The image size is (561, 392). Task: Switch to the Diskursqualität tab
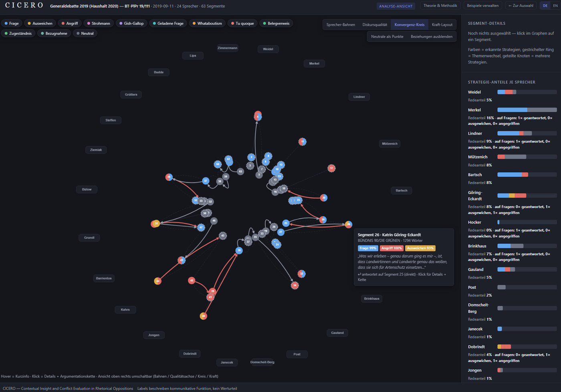tap(375, 24)
